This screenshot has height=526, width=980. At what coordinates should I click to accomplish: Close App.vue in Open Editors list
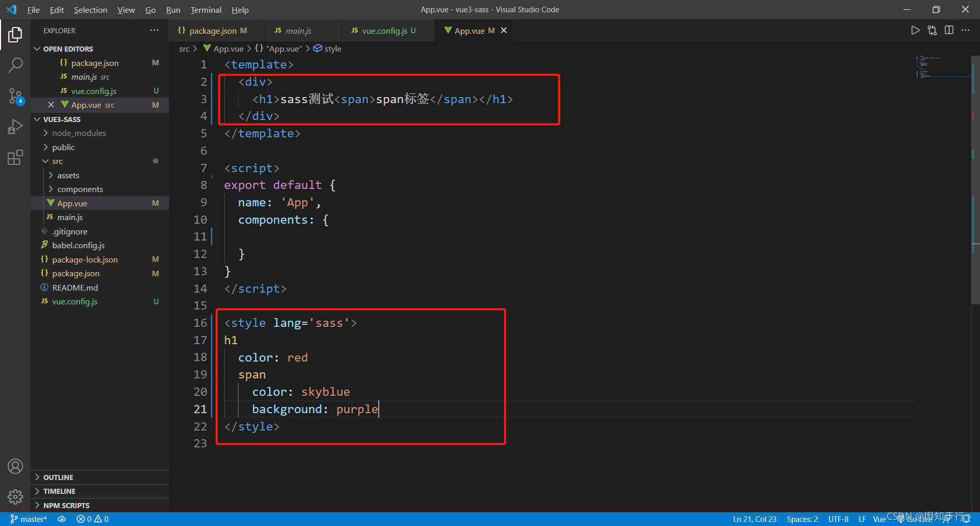point(51,105)
